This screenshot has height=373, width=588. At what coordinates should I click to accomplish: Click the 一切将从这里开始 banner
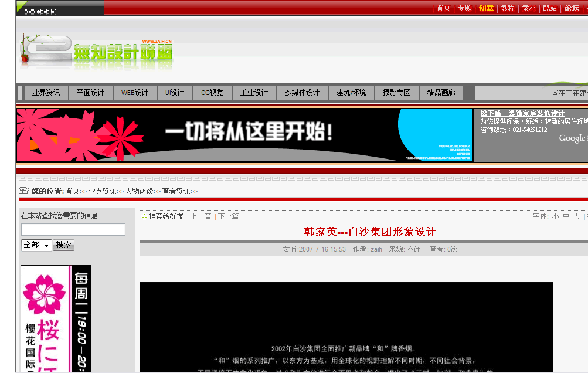point(244,135)
